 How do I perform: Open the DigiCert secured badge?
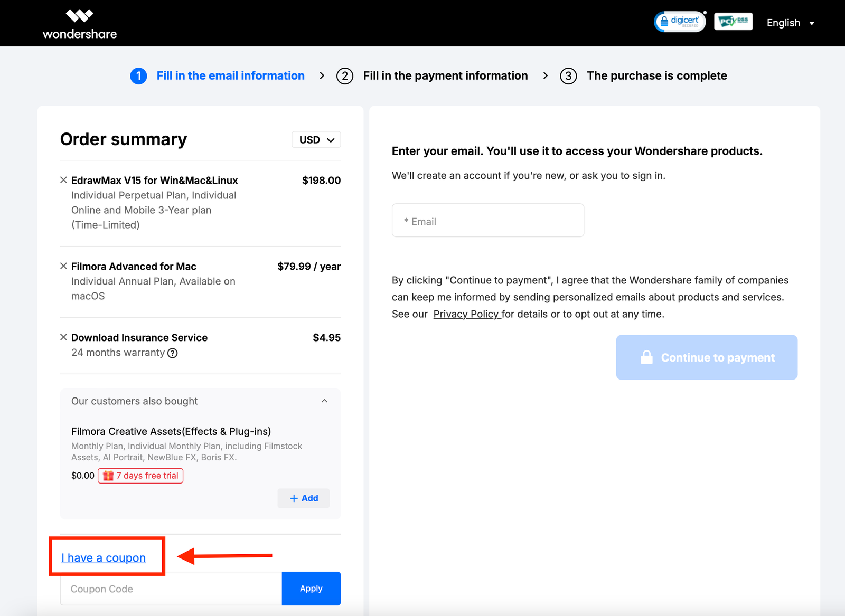(x=680, y=22)
